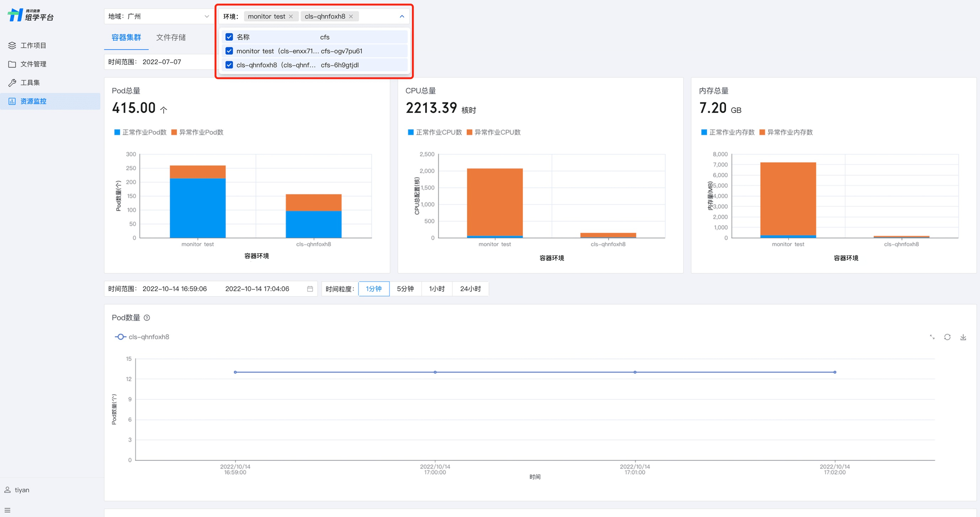The height and width of the screenshot is (517, 980).
Task: Uncheck the monitor test environment checkbox
Action: point(229,51)
